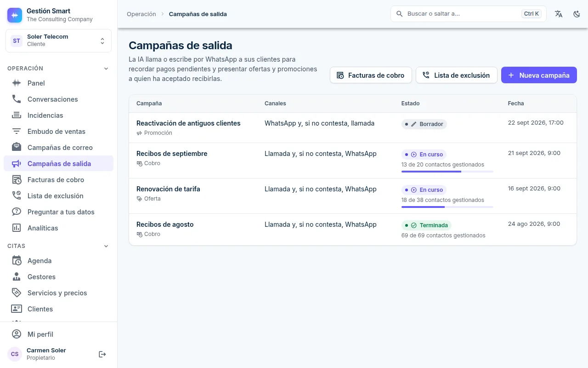Click the En curso badge for Recibos de septiembre

click(424, 155)
